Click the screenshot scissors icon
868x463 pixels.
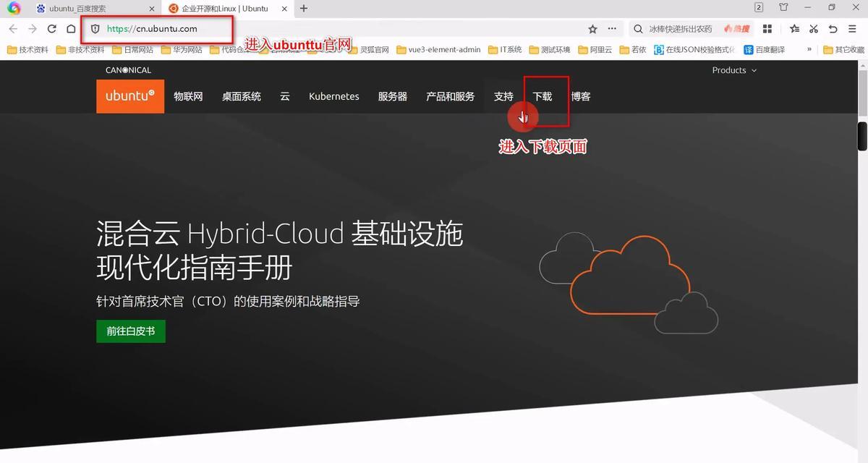pos(814,29)
